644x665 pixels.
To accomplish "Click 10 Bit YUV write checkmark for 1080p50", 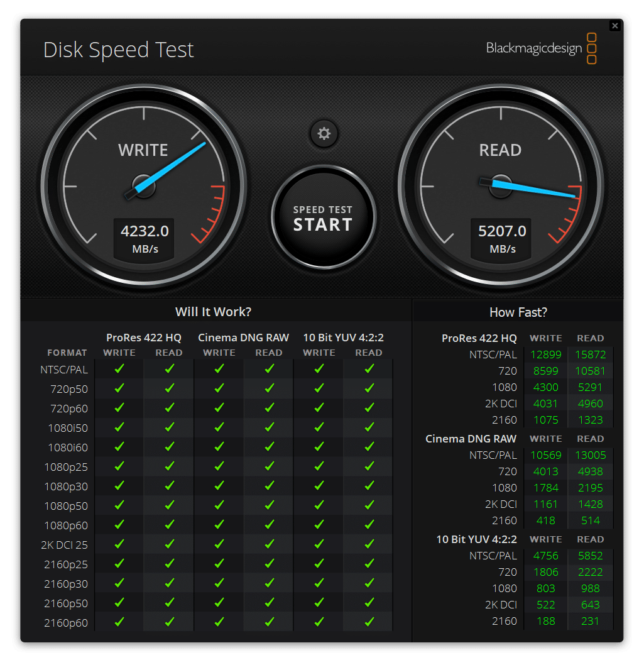I will pos(319,505).
